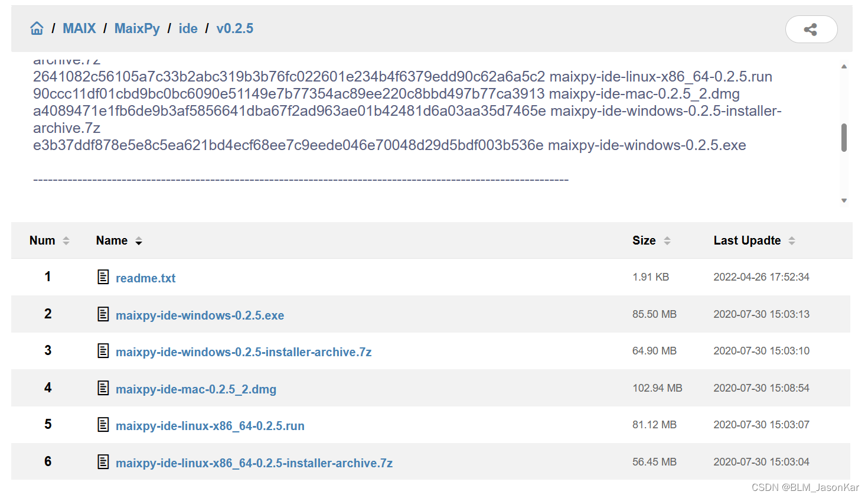Sort table by Name column arrows
The image size is (868, 498).
[139, 240]
